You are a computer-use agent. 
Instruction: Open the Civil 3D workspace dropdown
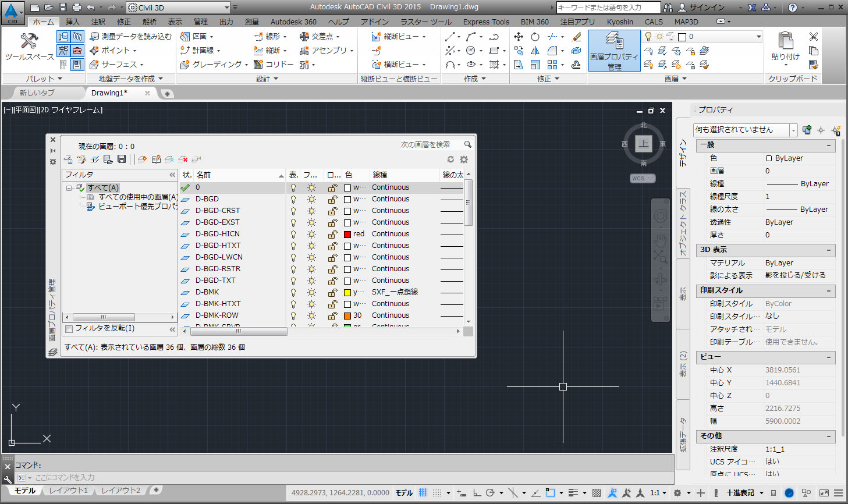179,8
